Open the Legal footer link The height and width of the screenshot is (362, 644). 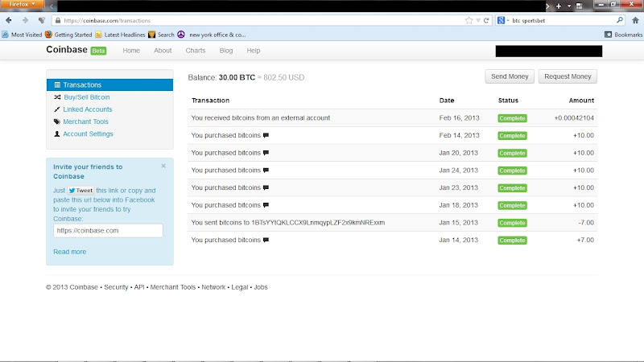239,287
